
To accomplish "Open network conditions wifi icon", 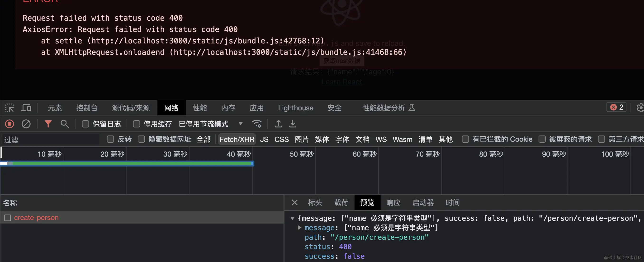I will point(257,124).
